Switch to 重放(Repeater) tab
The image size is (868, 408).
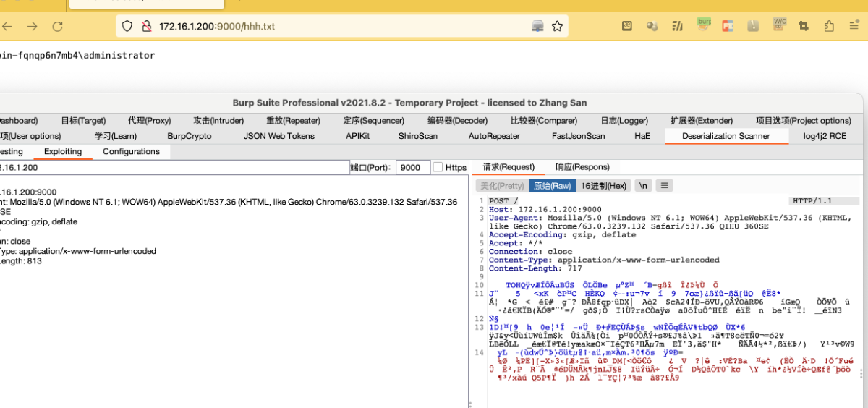[x=293, y=121]
